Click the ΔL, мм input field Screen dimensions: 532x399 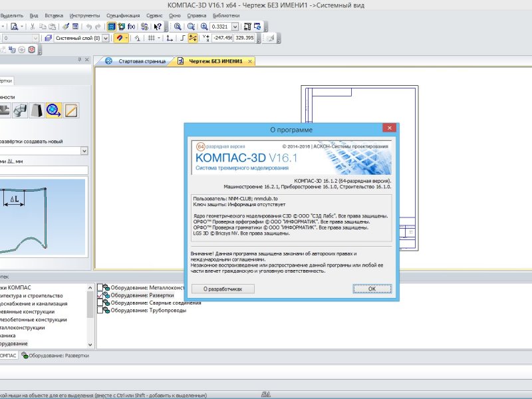coord(43,170)
